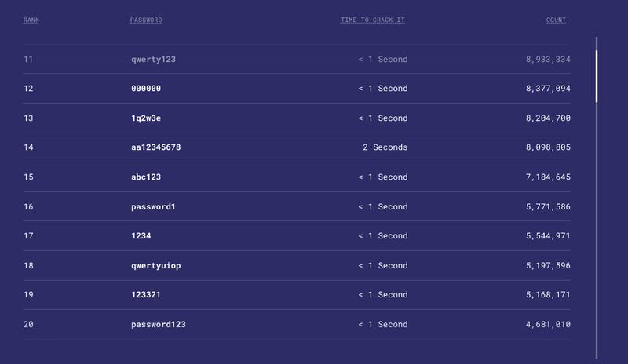Viewport: 628px width, 364px height.
Task: Click the TIME TO CRACK IT header
Action: 373,20
